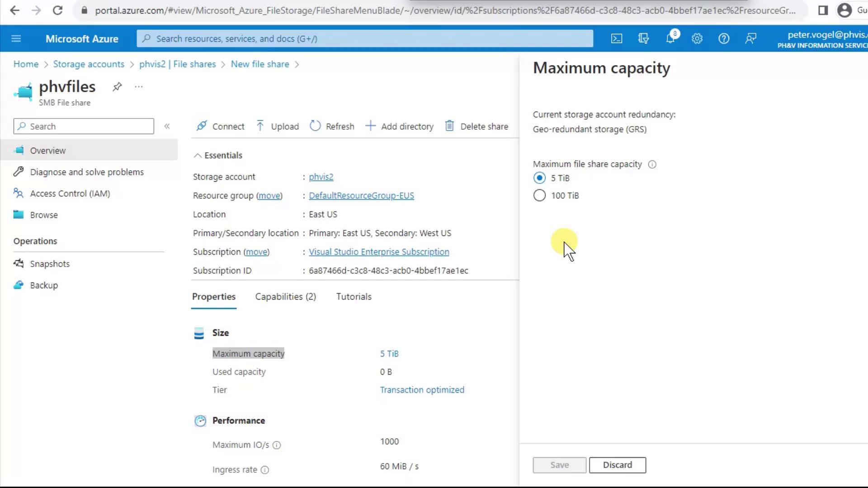Open portal settings gear icon
The width and height of the screenshot is (868, 488).
click(x=697, y=39)
